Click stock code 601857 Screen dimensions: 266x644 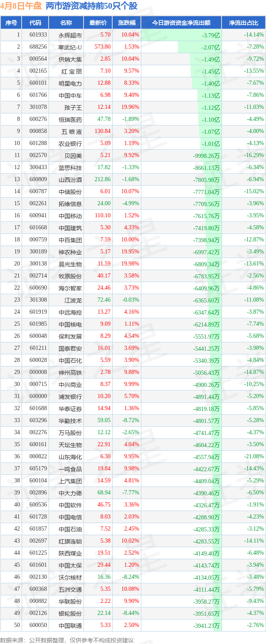[x=38, y=529]
